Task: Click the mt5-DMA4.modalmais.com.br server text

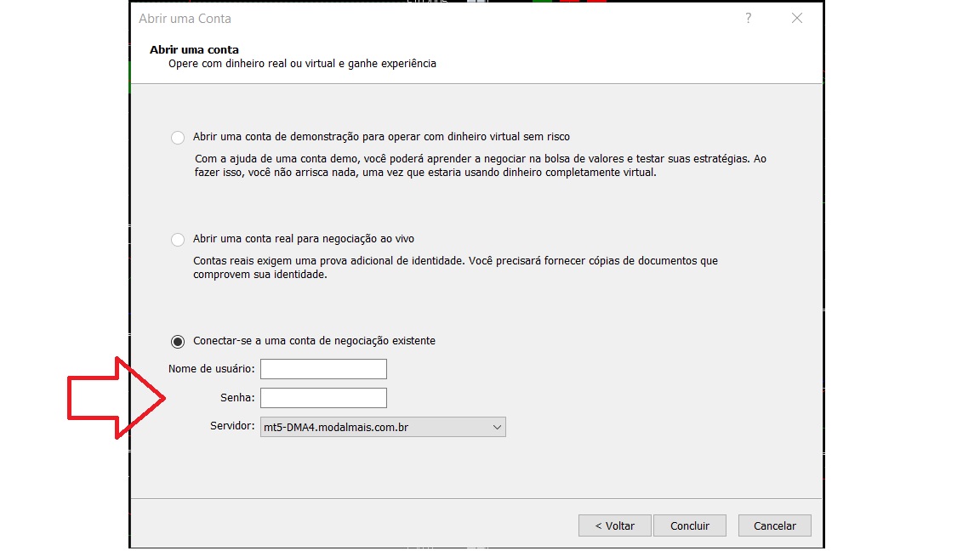Action: click(x=337, y=428)
